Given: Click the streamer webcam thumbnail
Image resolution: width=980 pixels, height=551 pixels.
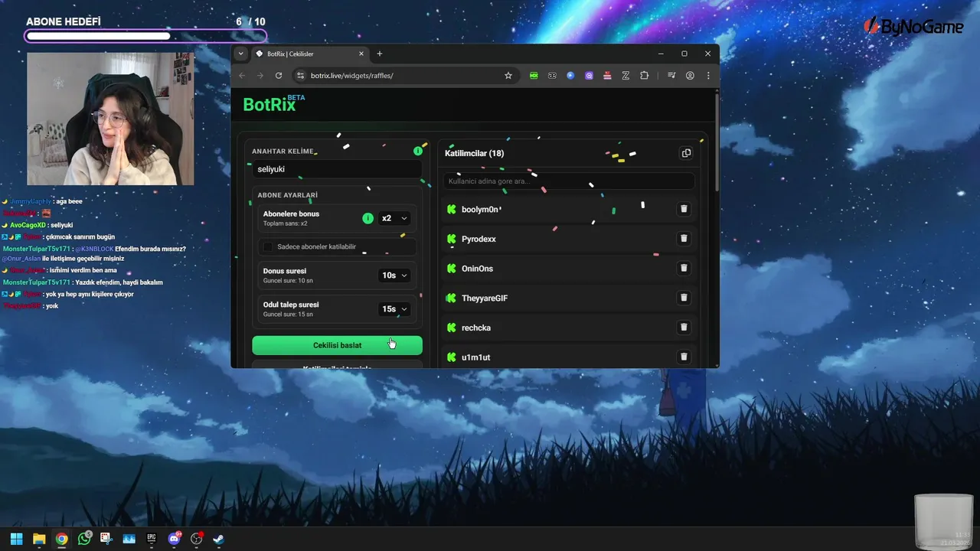Looking at the screenshot, I should 110,119.
